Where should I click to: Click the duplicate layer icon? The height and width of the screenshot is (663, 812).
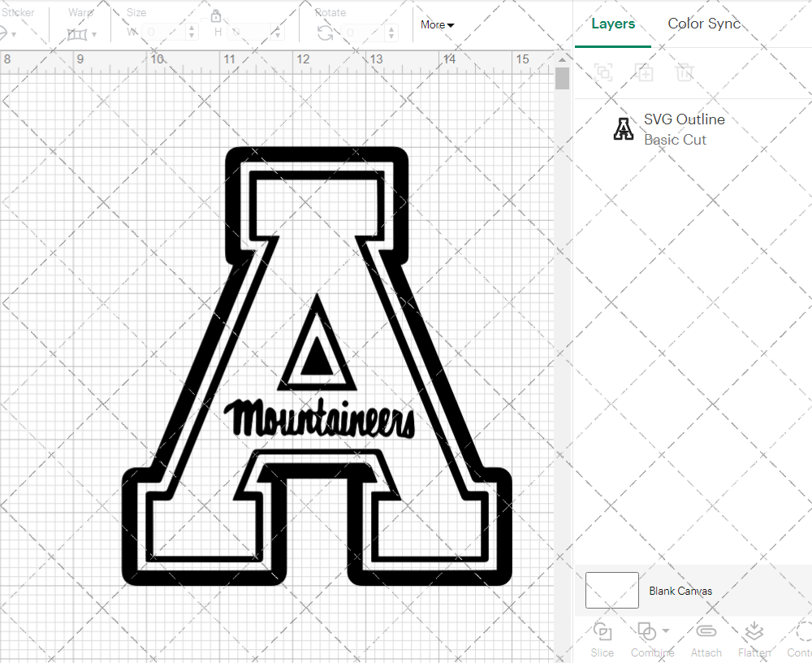[x=644, y=73]
